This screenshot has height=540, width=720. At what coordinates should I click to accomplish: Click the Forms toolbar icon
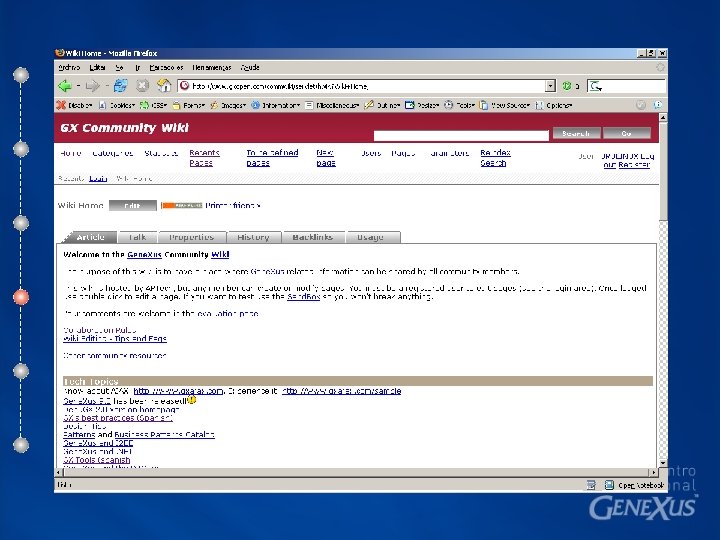coord(176,105)
